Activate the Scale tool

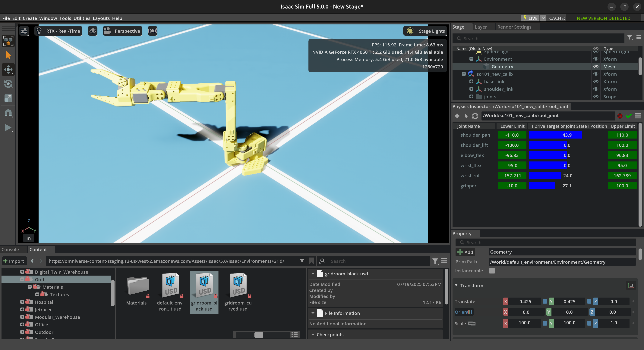8,98
